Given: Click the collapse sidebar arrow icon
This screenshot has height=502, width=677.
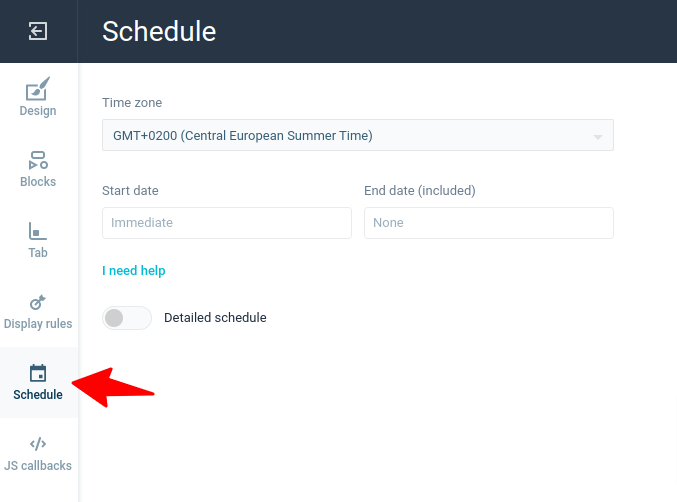Looking at the screenshot, I should coord(38,31).
